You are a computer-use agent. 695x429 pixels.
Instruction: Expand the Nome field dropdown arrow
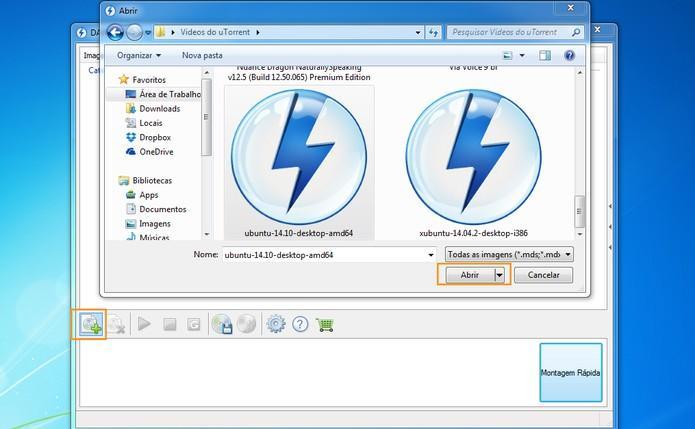click(431, 255)
